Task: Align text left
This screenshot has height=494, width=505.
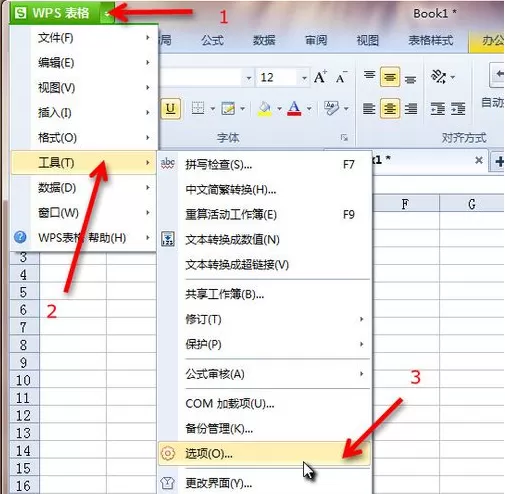Action: pos(369,109)
